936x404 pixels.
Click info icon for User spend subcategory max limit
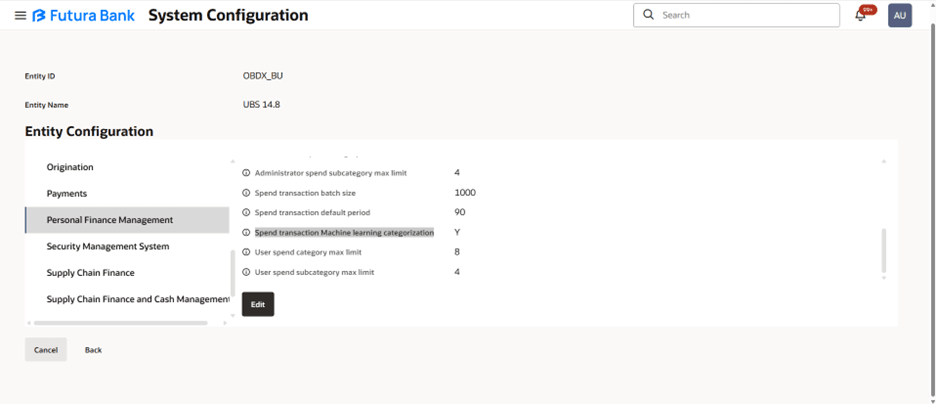[x=247, y=272]
